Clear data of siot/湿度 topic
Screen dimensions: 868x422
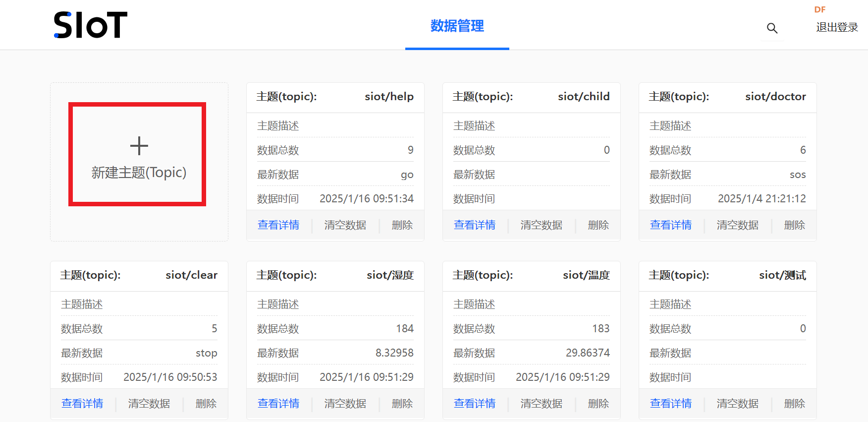tap(345, 404)
